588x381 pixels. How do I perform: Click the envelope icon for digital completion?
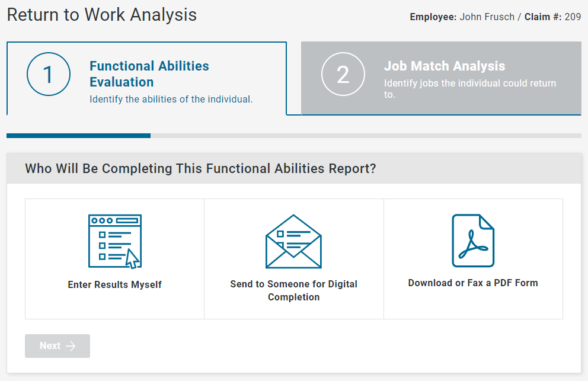(x=293, y=241)
